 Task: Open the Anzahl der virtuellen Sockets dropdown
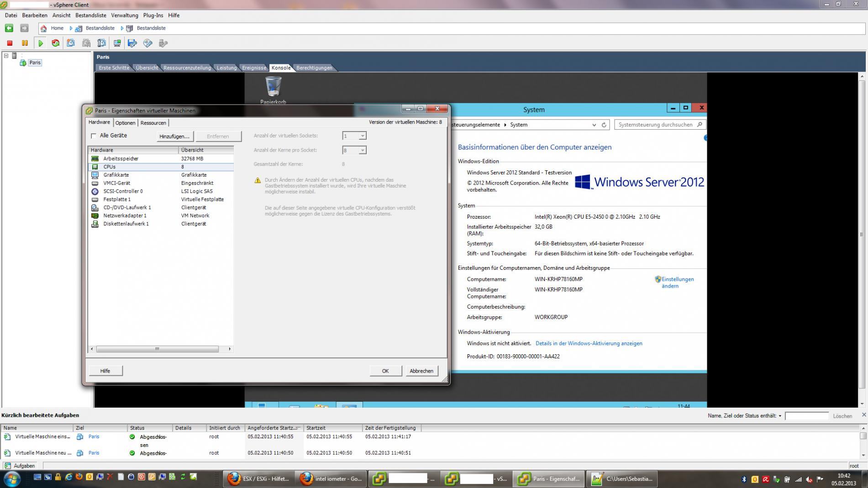point(363,136)
